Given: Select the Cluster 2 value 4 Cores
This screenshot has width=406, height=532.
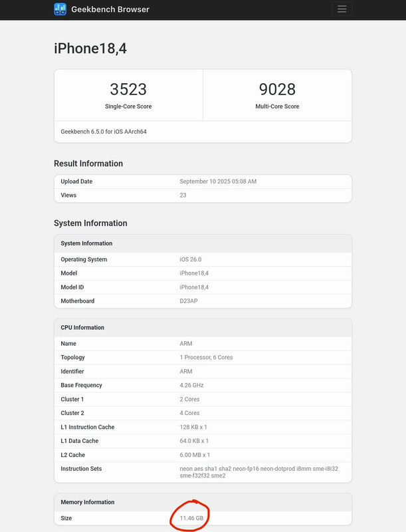Looking at the screenshot, I should pyautogui.click(x=190, y=413).
